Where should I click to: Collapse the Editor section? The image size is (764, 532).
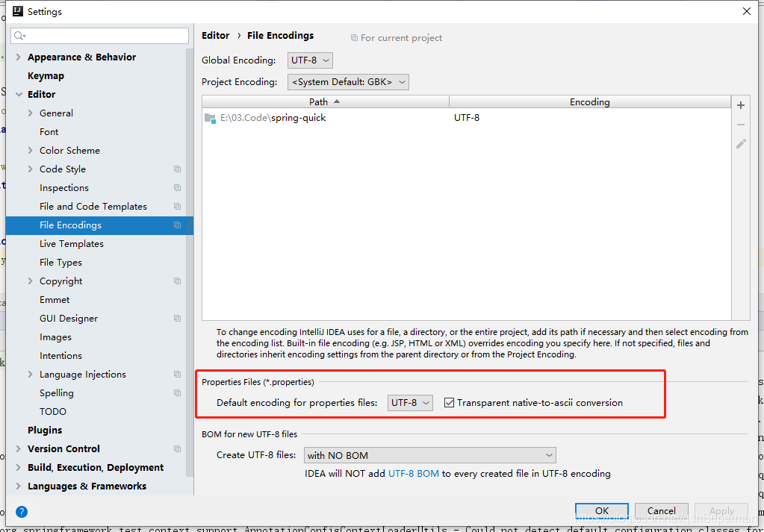coord(19,95)
